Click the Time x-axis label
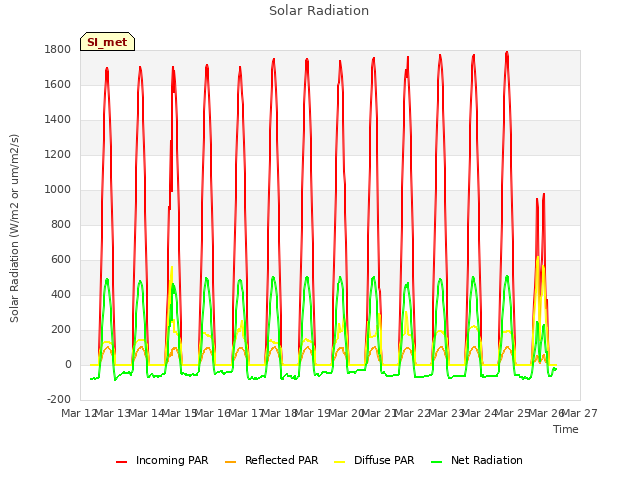 point(566,429)
